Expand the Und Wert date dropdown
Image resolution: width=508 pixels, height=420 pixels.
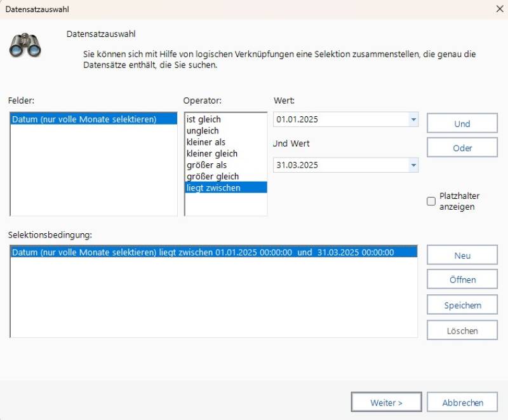(x=413, y=165)
